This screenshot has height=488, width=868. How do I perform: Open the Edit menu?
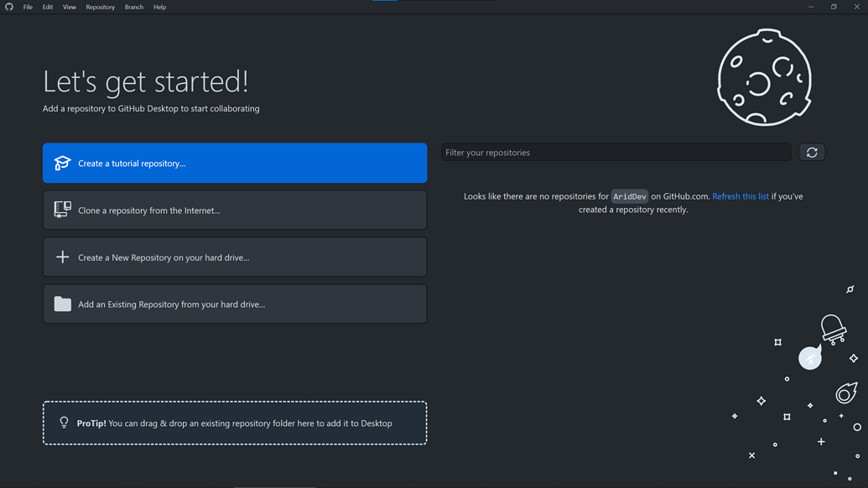(48, 7)
